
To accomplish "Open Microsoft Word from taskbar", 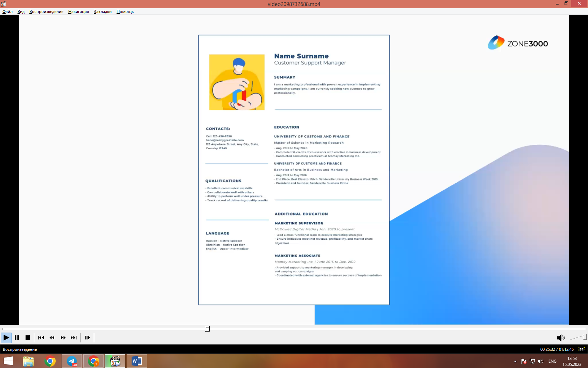I will (x=137, y=361).
